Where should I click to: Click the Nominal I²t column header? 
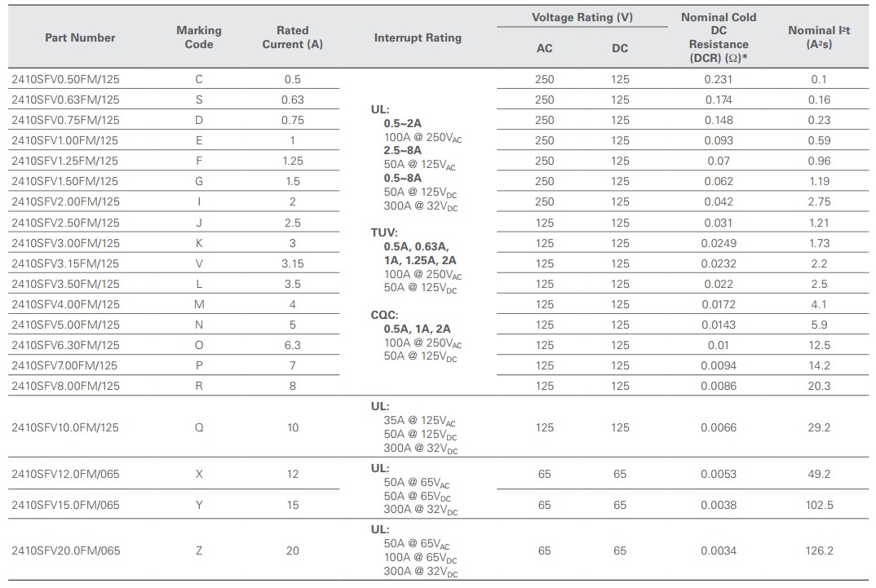[x=818, y=38]
